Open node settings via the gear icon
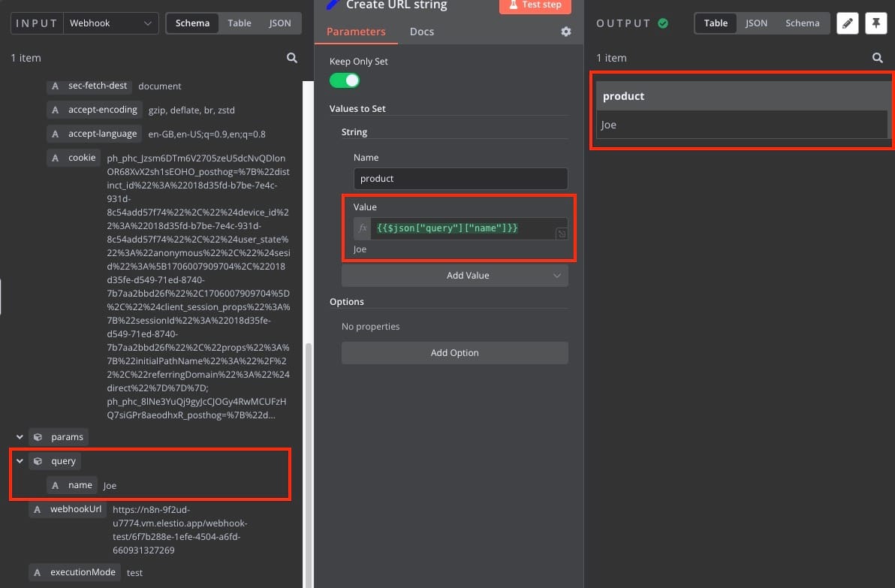This screenshot has width=895, height=588. click(x=566, y=32)
